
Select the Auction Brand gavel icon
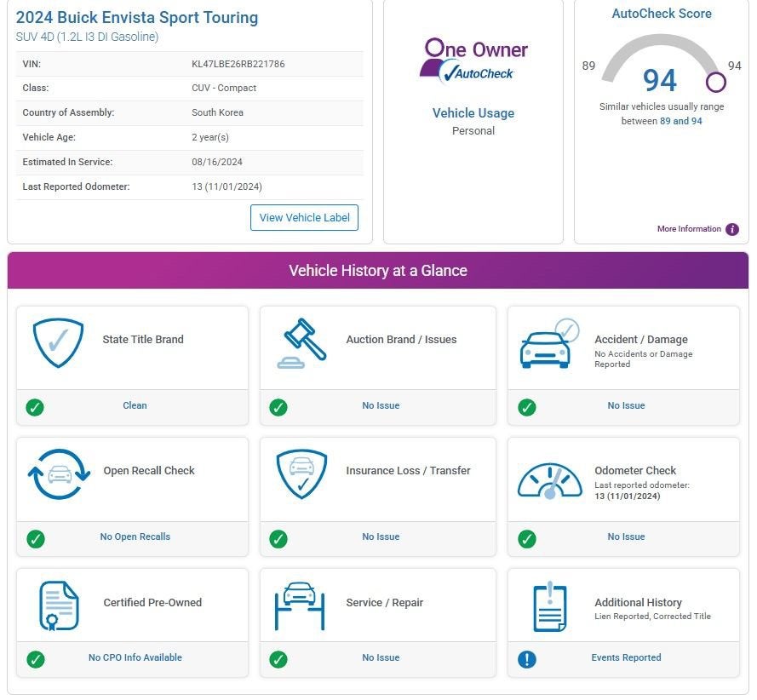pyautogui.click(x=301, y=343)
